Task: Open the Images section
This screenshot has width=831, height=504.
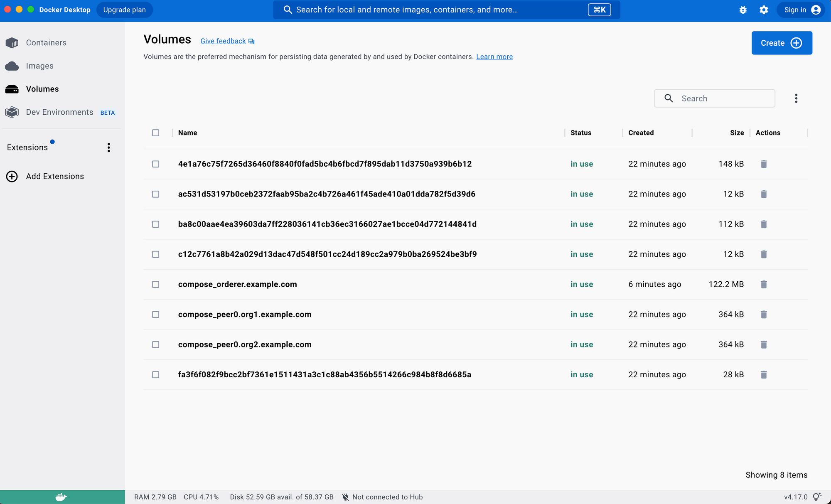Action: point(40,66)
